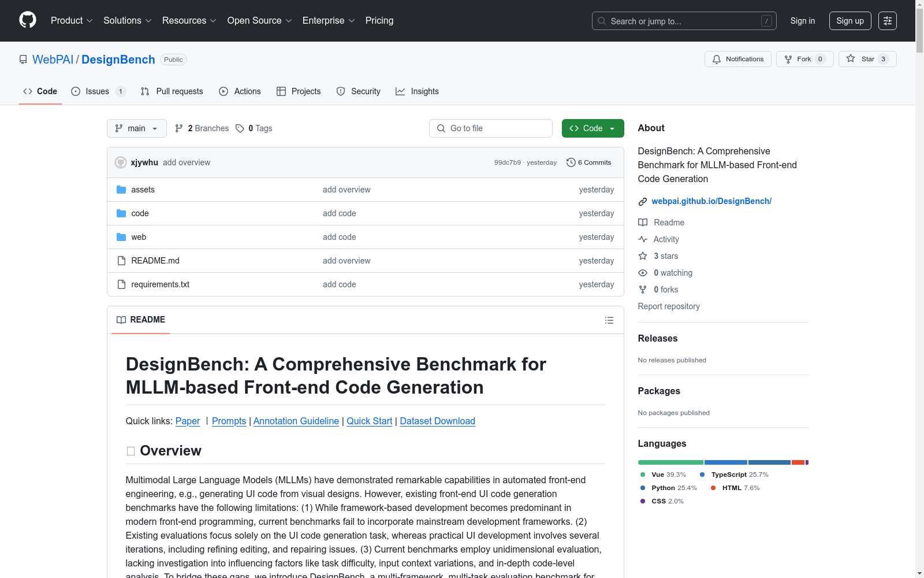Open the README.md file name
This screenshot has width=924, height=578.
point(155,261)
